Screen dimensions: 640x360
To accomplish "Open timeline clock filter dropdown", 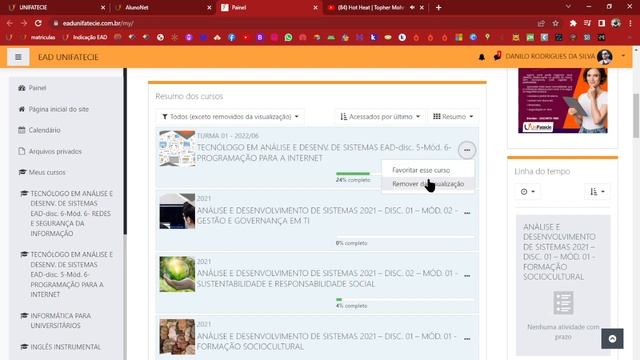I will click(528, 191).
